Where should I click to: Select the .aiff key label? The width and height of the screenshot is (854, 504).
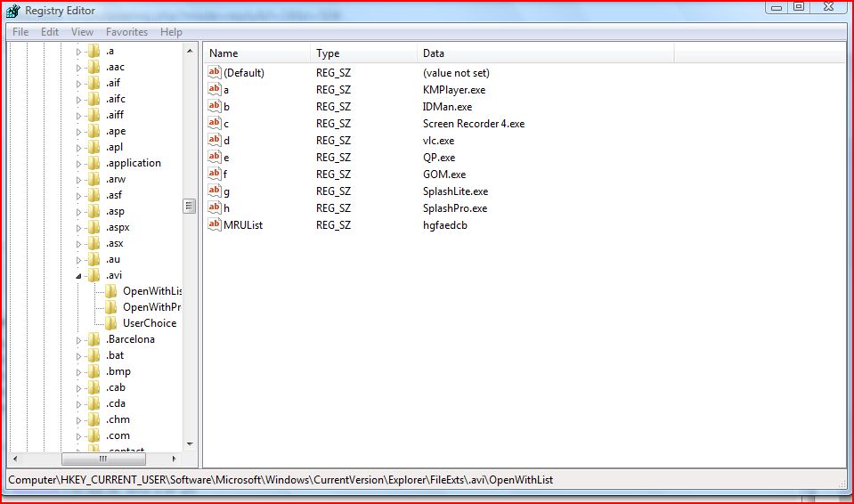coord(115,115)
